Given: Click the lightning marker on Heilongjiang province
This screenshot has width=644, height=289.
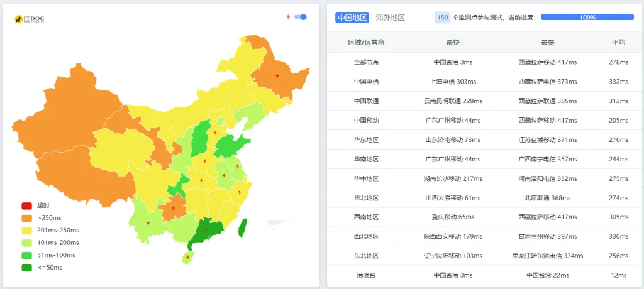Looking at the screenshot, I should pyautogui.click(x=277, y=75).
